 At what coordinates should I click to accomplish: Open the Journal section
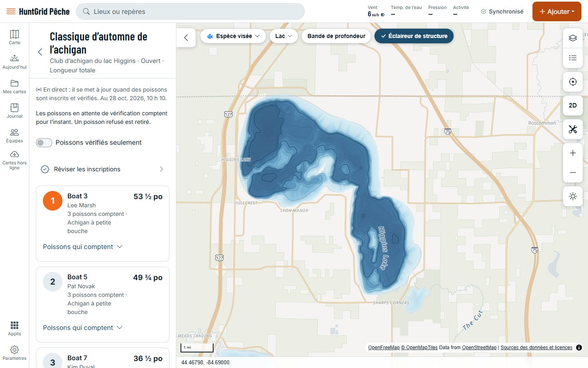pos(14,110)
